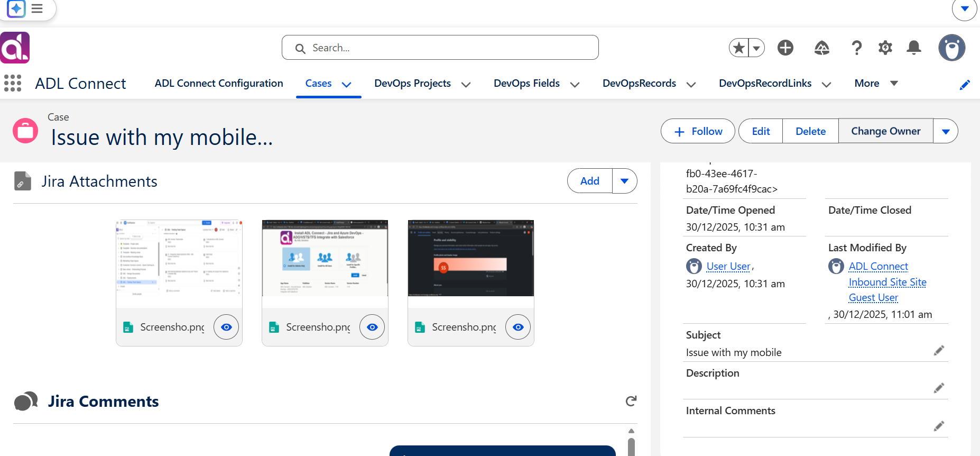Open the Trailhead guidance icon
Image resolution: width=980 pixels, height=456 pixels.
click(821, 48)
